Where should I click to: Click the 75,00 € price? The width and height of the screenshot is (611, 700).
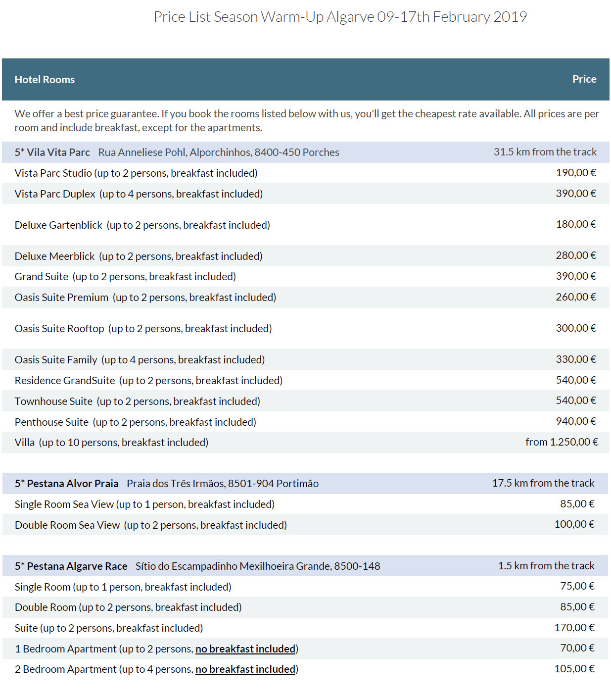(577, 586)
